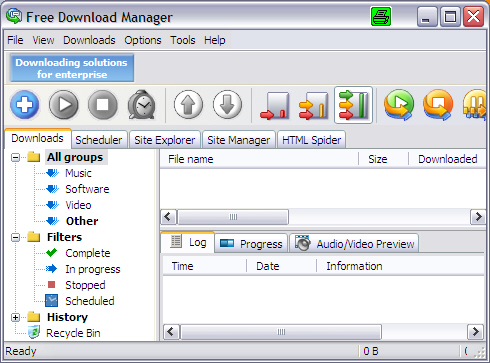Click the green Complete checkmark icon

tap(51, 253)
